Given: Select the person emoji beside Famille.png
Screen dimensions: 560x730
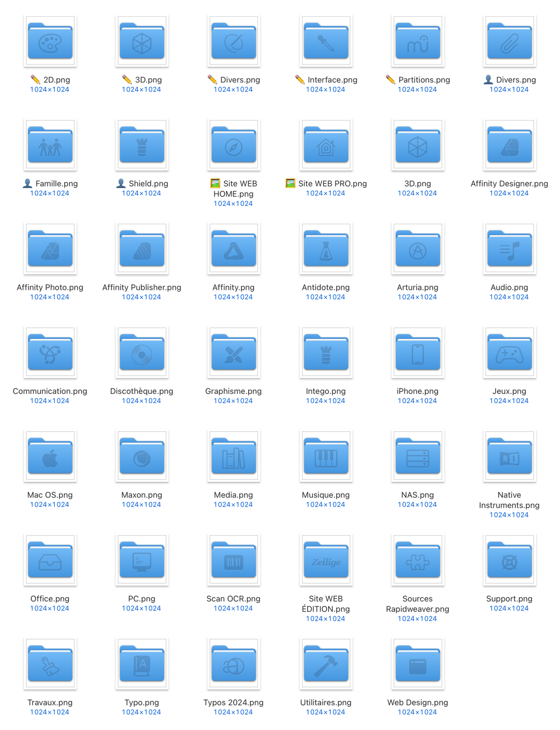Looking at the screenshot, I should [x=27, y=183].
